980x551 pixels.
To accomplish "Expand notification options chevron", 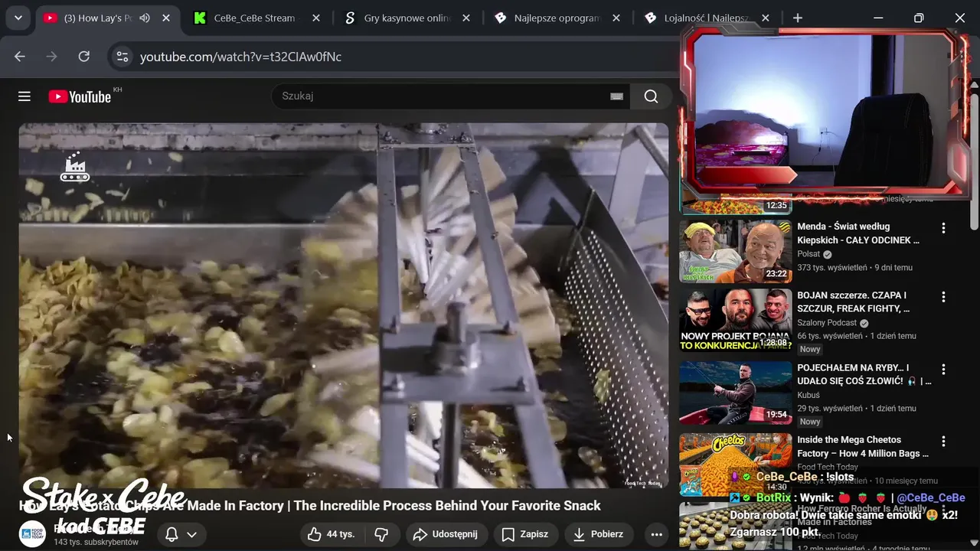I will [191, 534].
